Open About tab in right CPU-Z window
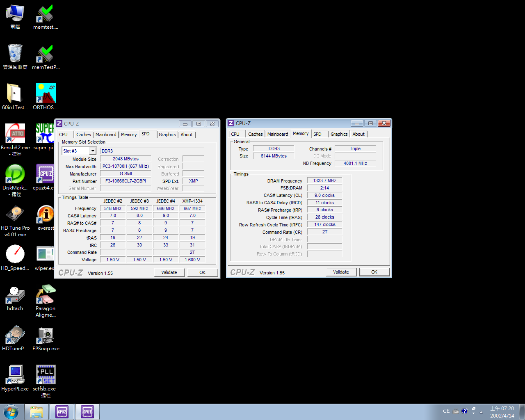The image size is (525, 420). [x=358, y=134]
